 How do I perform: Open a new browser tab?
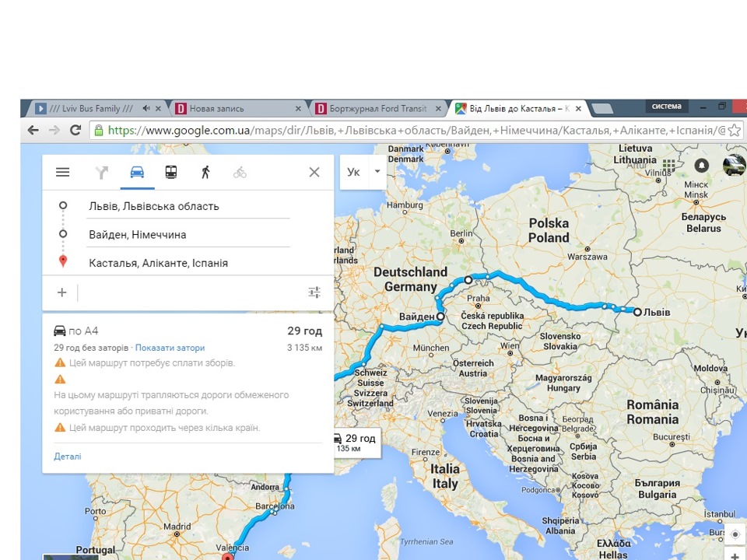click(x=602, y=109)
